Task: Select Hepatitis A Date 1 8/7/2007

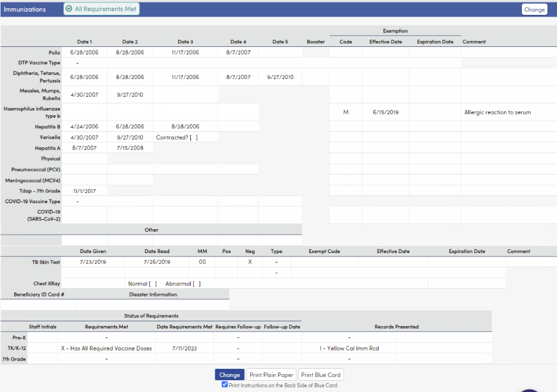Action: [x=84, y=148]
